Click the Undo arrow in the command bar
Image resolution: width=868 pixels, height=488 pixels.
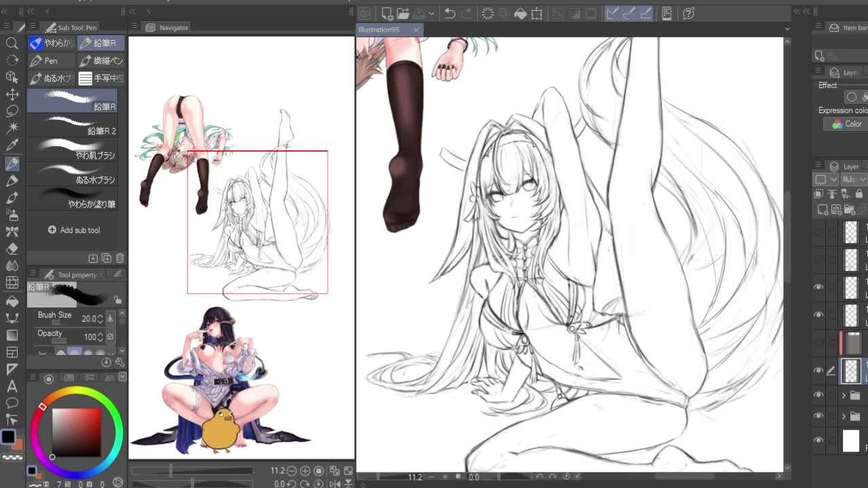pos(450,14)
